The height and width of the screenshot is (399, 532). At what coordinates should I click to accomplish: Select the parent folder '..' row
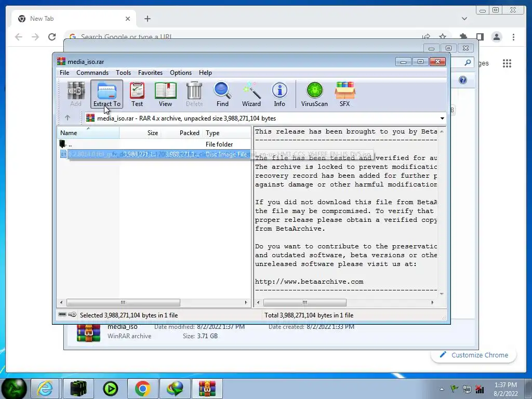click(154, 144)
